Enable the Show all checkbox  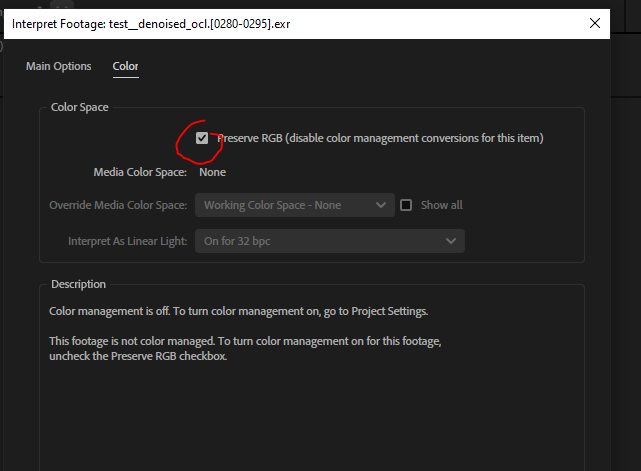(x=406, y=205)
